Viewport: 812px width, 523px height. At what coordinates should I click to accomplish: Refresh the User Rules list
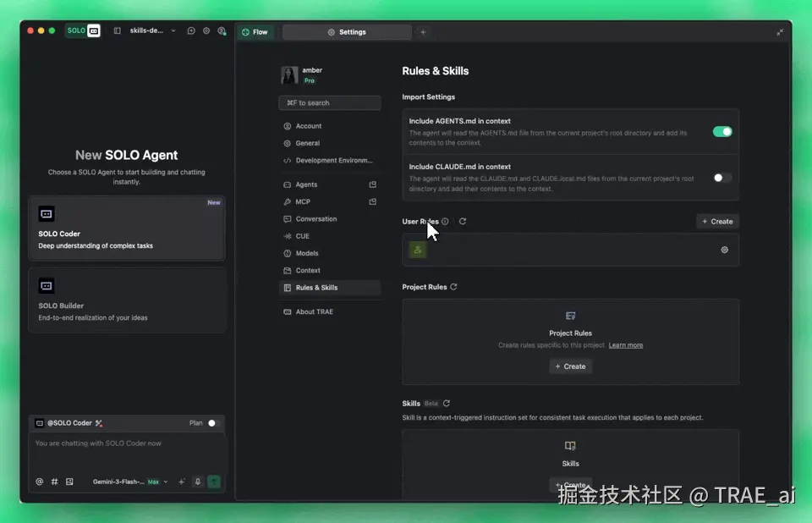tap(463, 222)
